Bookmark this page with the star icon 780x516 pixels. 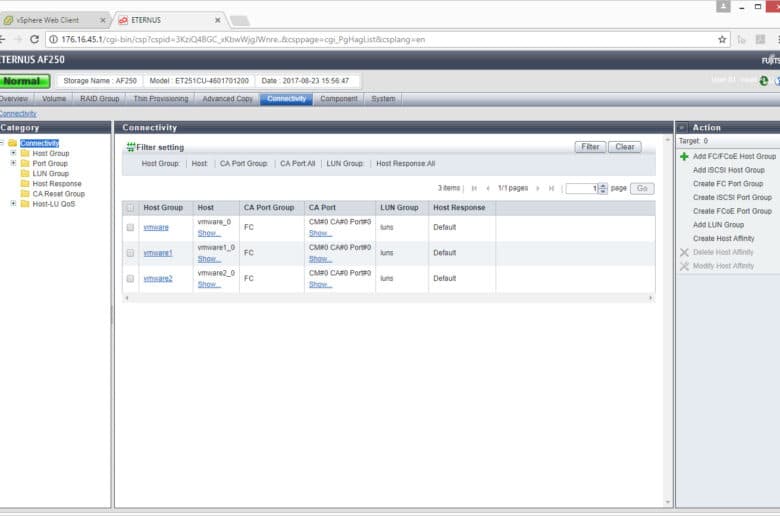[x=722, y=39]
